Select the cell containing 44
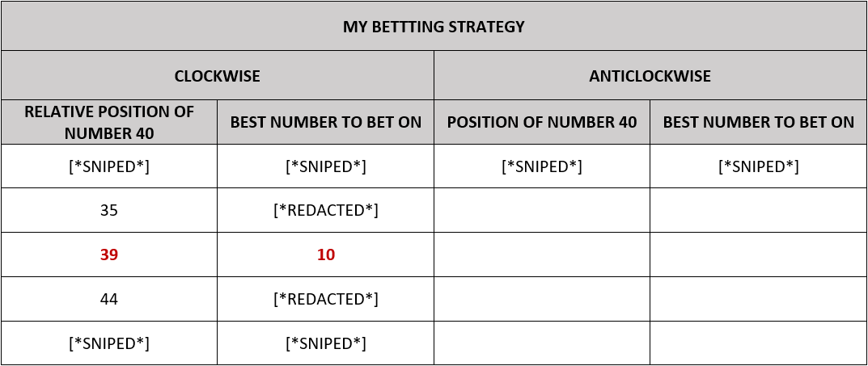Screen dimensions: 868x366 (x=109, y=299)
